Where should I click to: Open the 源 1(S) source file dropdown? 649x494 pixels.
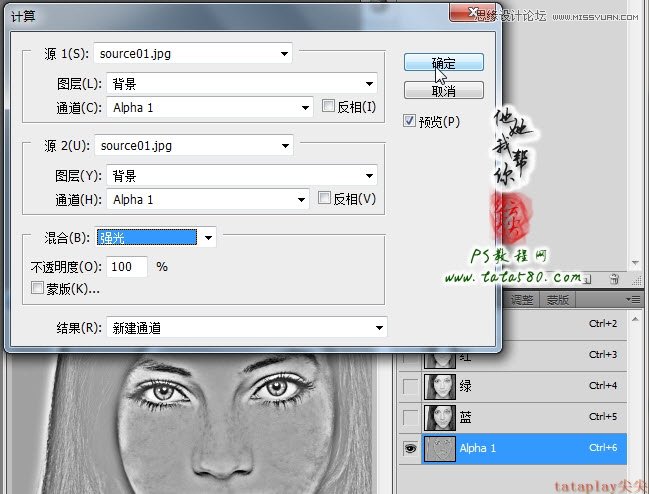coord(193,53)
